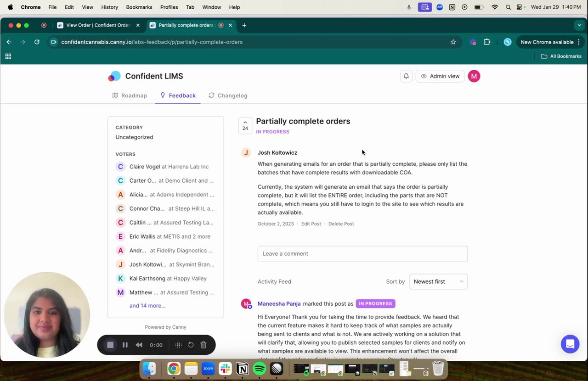Open the Intercom chat bubble
Screen dimensions: 588x381
click(570, 344)
